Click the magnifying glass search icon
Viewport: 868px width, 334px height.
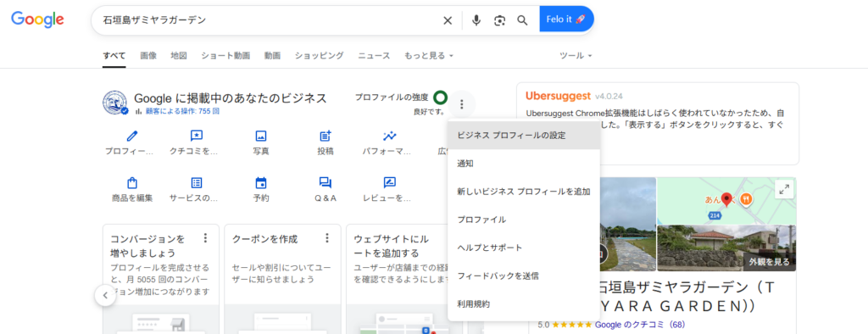(x=522, y=20)
